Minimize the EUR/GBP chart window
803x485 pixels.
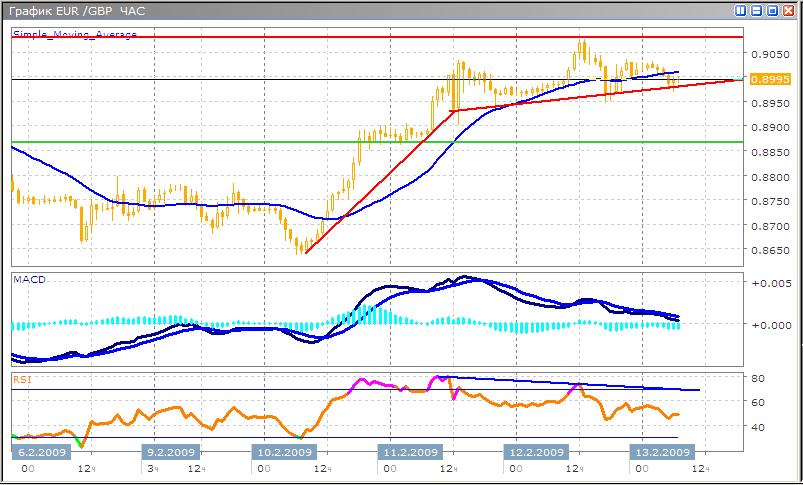click(756, 10)
